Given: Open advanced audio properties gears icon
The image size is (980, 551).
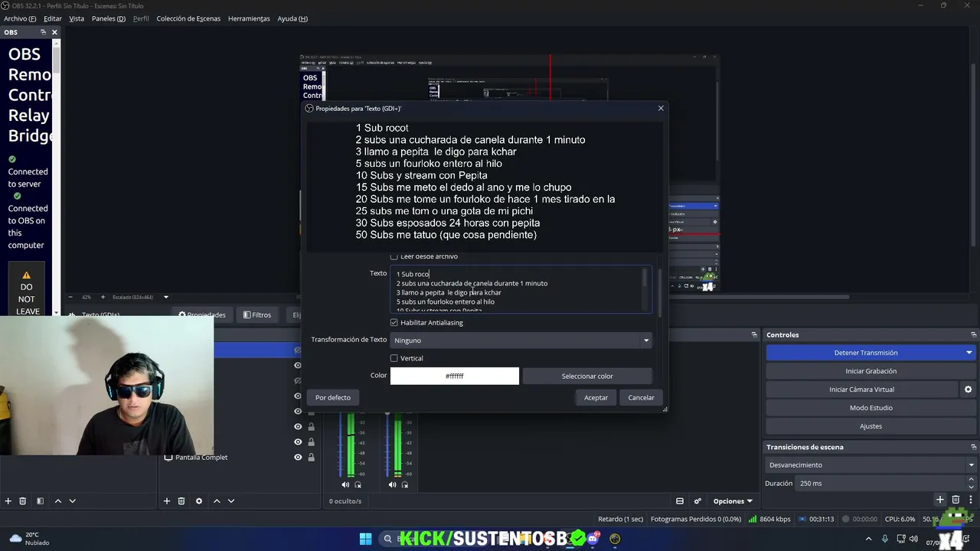Looking at the screenshot, I should (x=697, y=501).
